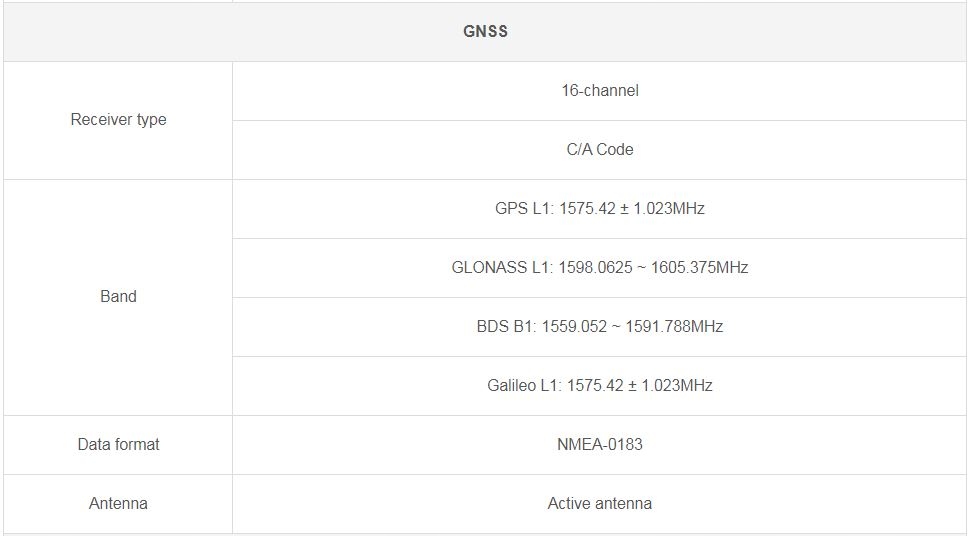969x536 pixels.
Task: Select the 16-channel cell
Action: point(599,91)
